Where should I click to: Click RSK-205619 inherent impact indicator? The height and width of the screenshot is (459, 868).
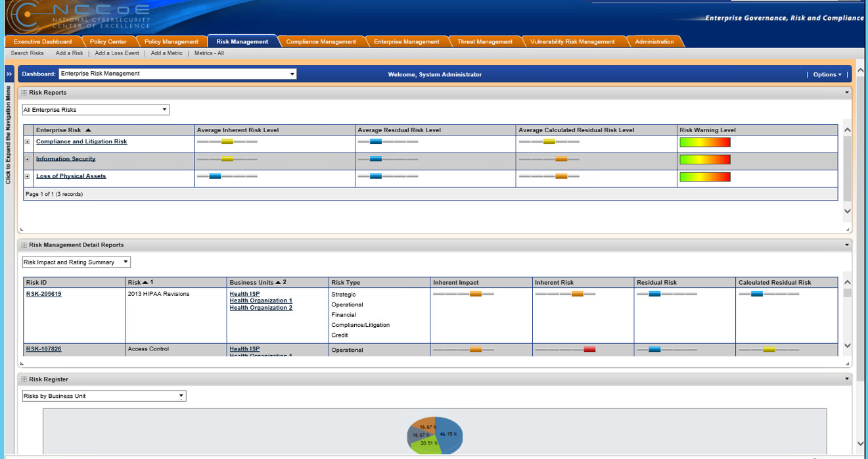point(463,294)
